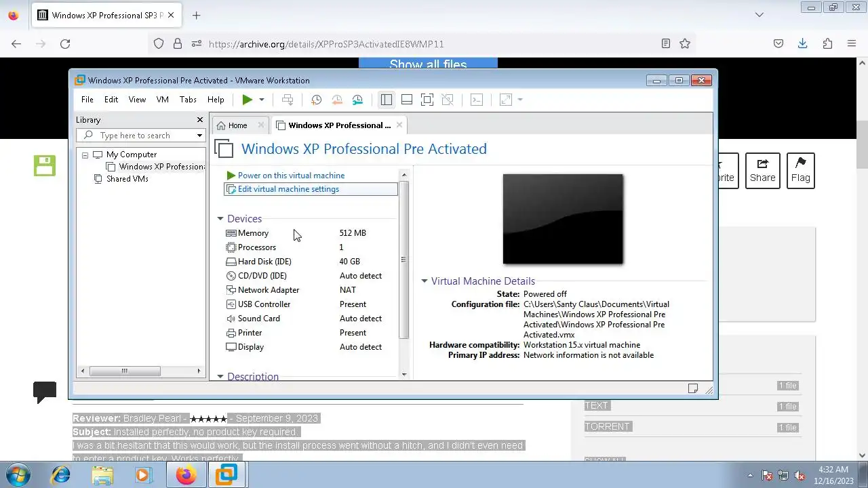Open the stretch guest dropdown arrow
Viewport: 868px width, 488px height.
(x=520, y=100)
